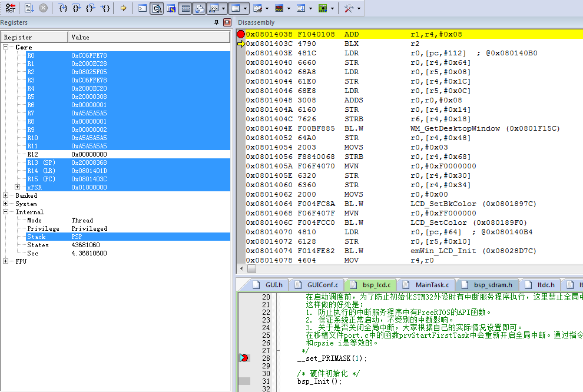Screen dimensions: 583x392
Task: Collapse the Core register group
Action: (x=5, y=47)
